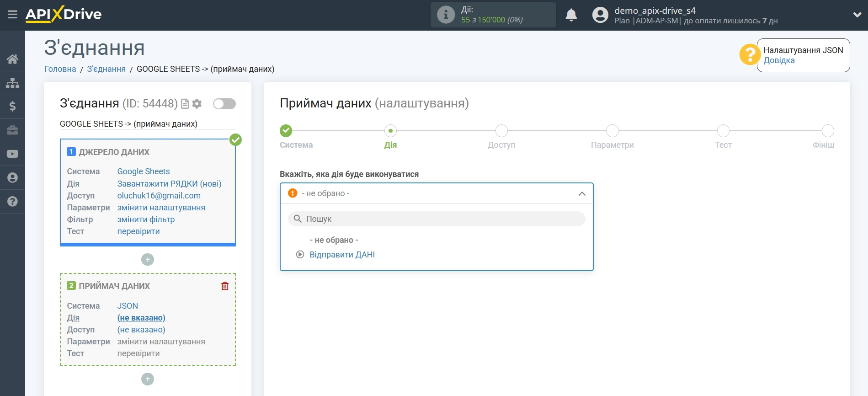Go to the Фініш step
Image resolution: width=868 pixels, height=396 pixels.
point(828,131)
